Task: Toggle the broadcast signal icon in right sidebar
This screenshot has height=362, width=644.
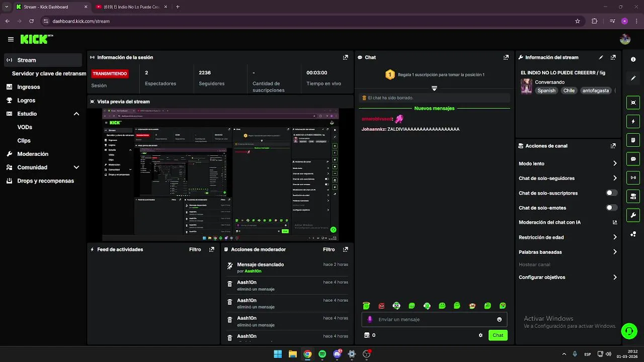Action: (633, 177)
